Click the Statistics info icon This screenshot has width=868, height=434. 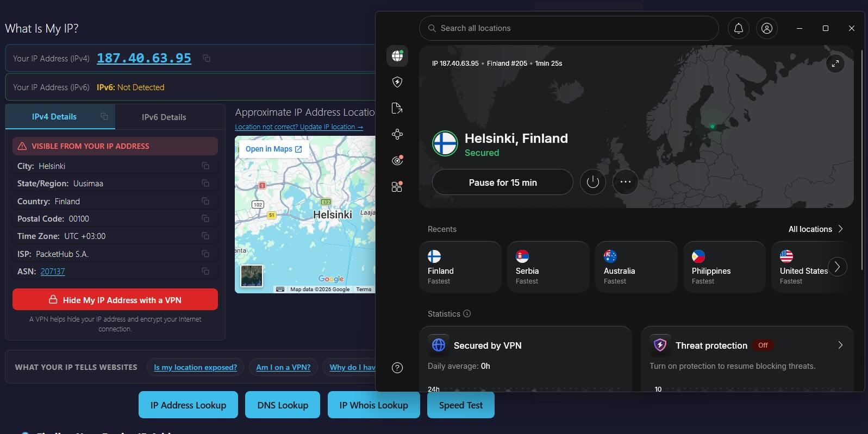(x=467, y=313)
